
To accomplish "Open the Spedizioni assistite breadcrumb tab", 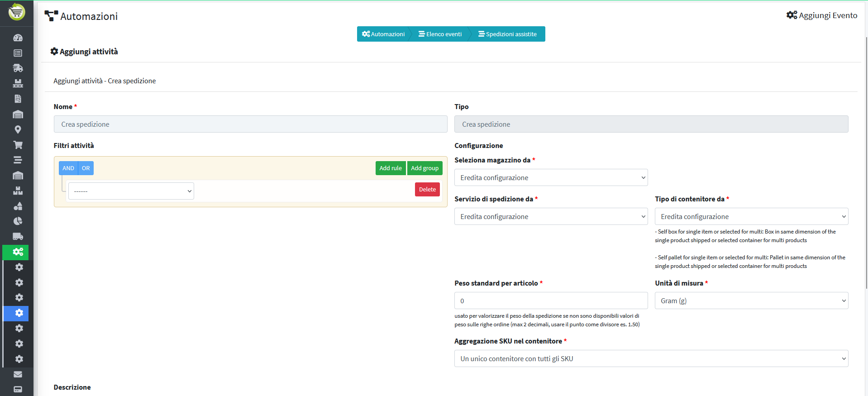I will click(x=507, y=34).
